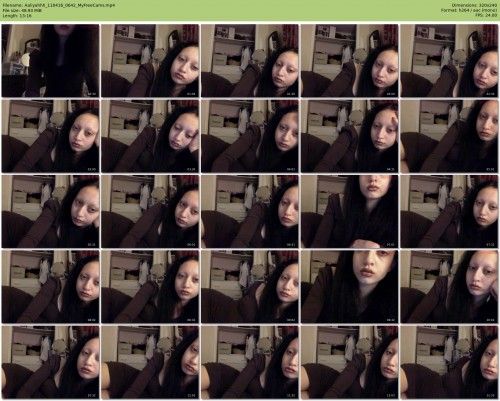
Task: Open the fourth row's close-up face thumbnail
Action: 350,287
